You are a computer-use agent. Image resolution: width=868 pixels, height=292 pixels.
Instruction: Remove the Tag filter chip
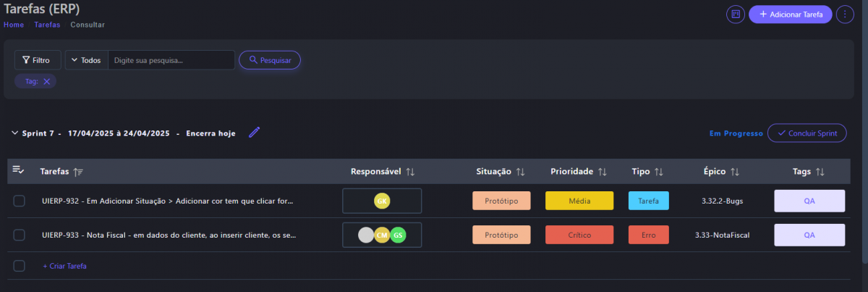click(47, 82)
